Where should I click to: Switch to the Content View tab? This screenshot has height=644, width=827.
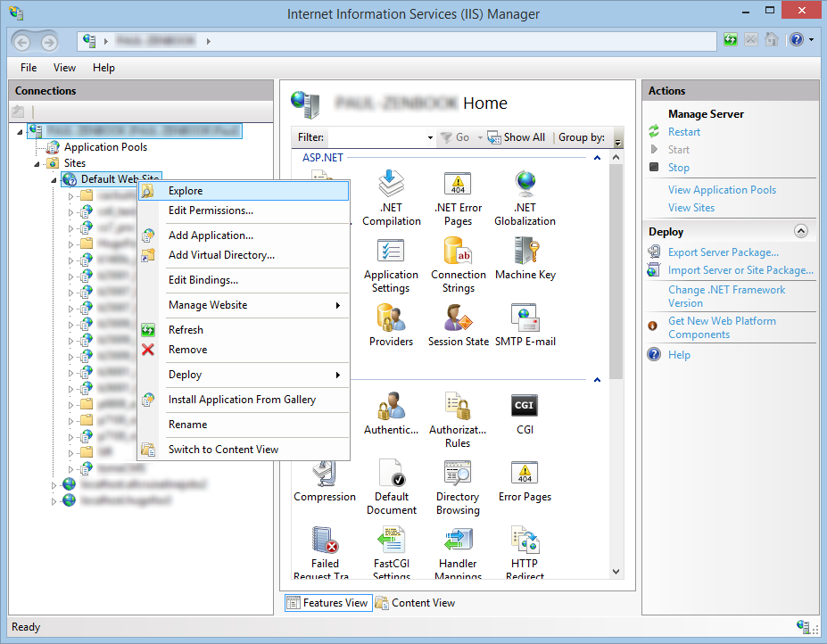tap(416, 603)
